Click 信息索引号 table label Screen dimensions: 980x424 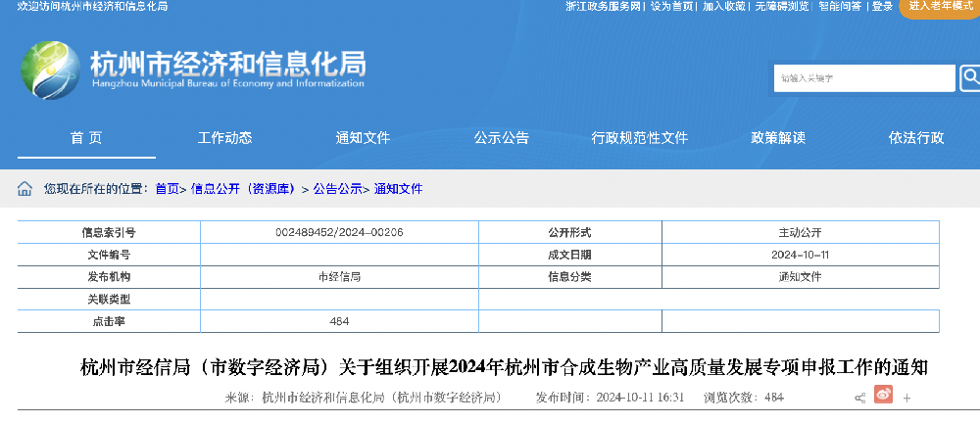[x=109, y=232]
